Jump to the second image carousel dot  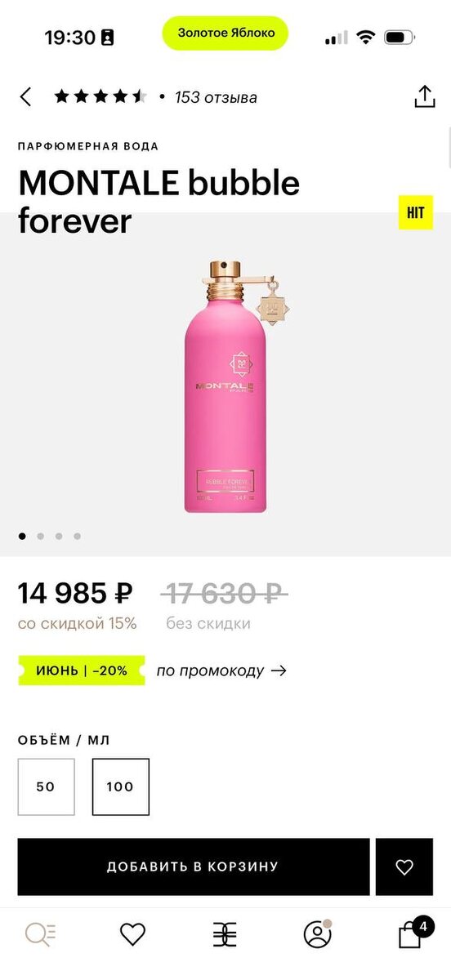click(41, 537)
